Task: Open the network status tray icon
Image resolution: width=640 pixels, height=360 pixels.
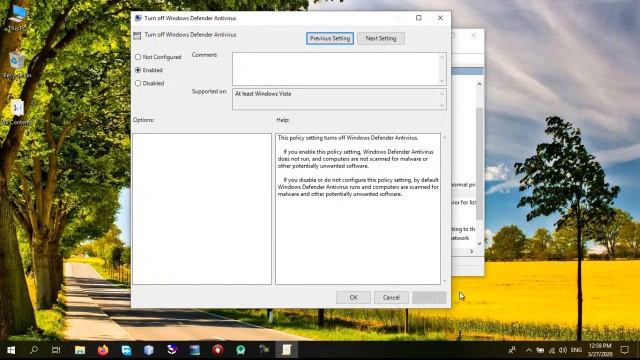Action: point(551,350)
